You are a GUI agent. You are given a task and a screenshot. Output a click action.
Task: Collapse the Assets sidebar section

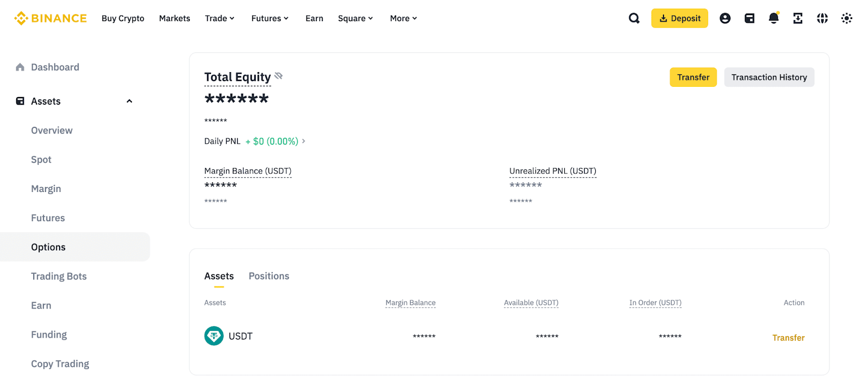pos(129,101)
